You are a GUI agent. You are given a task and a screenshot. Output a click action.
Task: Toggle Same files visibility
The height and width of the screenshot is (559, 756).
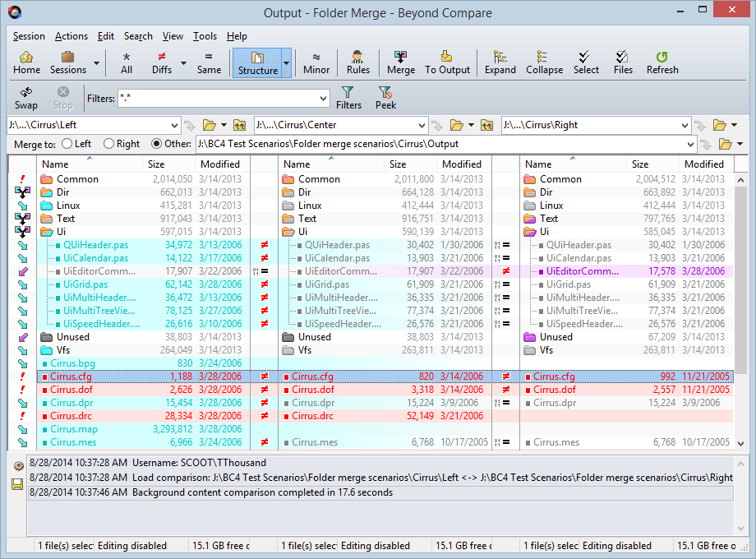click(x=209, y=62)
